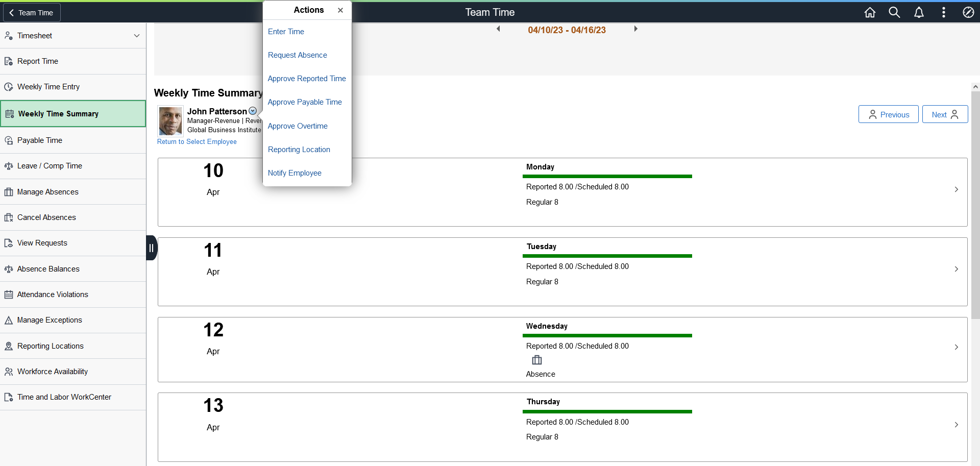The height and width of the screenshot is (466, 980).
Task: Click the View Requests sidebar icon
Action: click(9, 243)
